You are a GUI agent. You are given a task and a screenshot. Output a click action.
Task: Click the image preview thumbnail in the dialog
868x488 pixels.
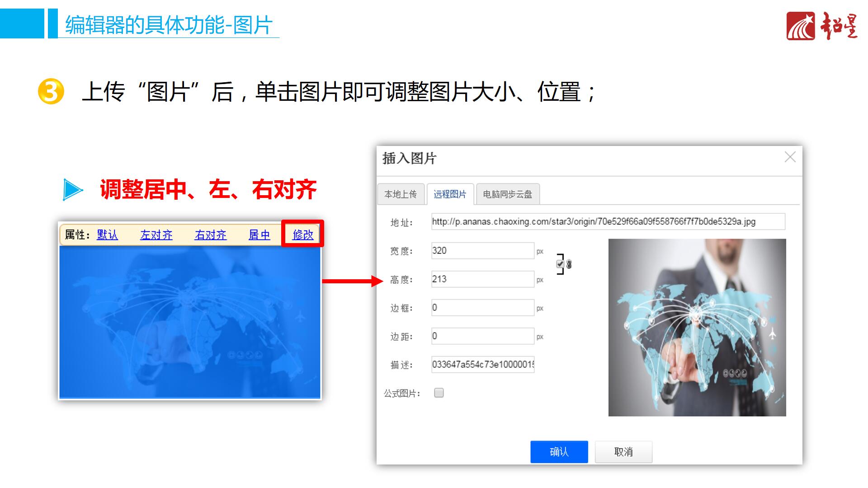pos(697,327)
